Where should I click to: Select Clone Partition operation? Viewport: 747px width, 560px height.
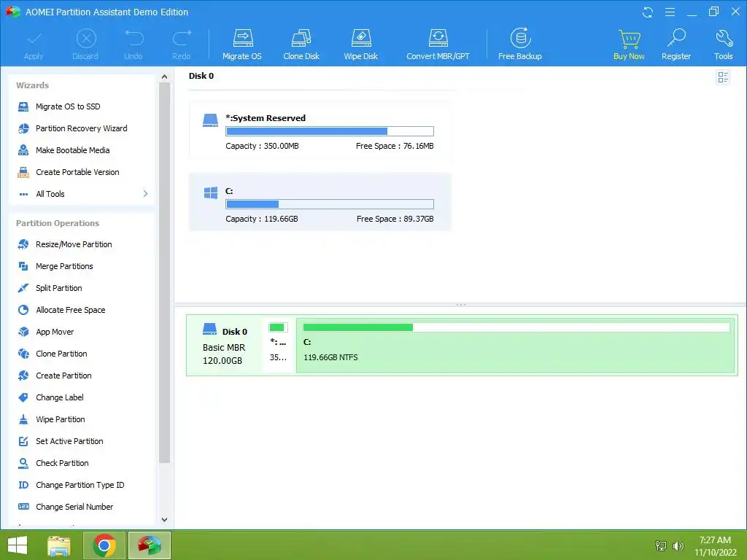tap(61, 354)
